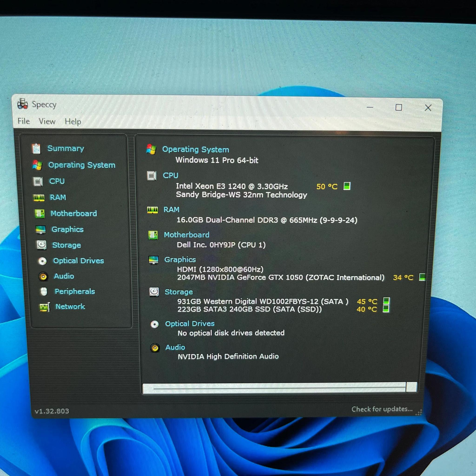Click the Peripherals mouse icon in sidebar
476x476 pixels.
coord(44,292)
